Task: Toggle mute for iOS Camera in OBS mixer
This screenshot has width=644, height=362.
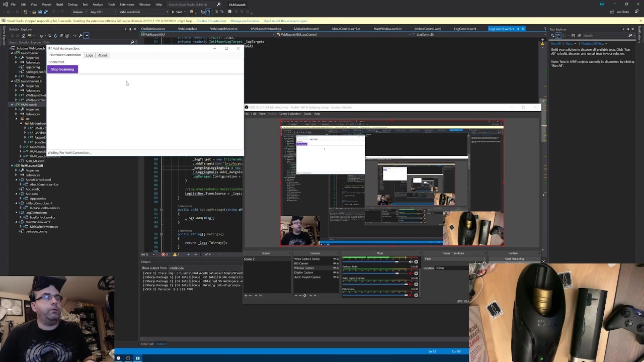Action: [x=411, y=295]
